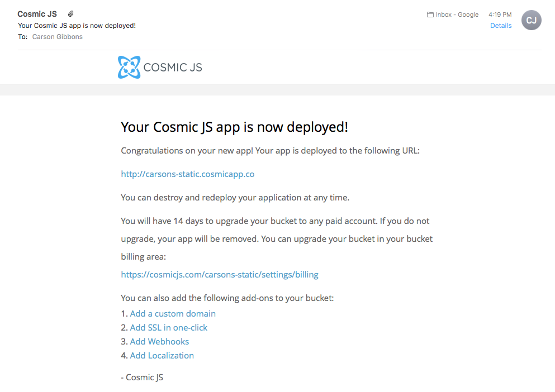Follow the Add a custom domain link
The width and height of the screenshot is (555, 392).
(x=173, y=314)
